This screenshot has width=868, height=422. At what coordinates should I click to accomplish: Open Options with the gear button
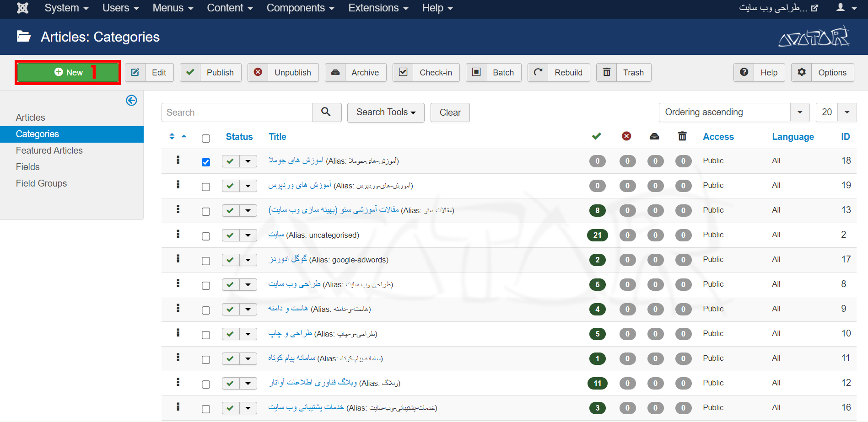pos(822,72)
